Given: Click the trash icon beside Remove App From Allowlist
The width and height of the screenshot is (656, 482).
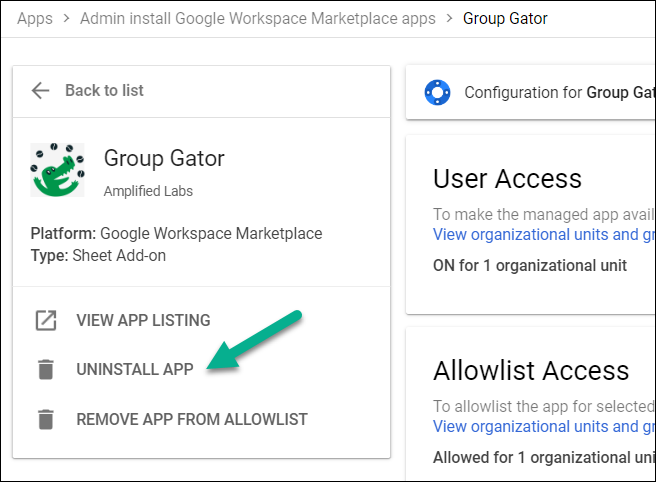Looking at the screenshot, I should 46,419.
